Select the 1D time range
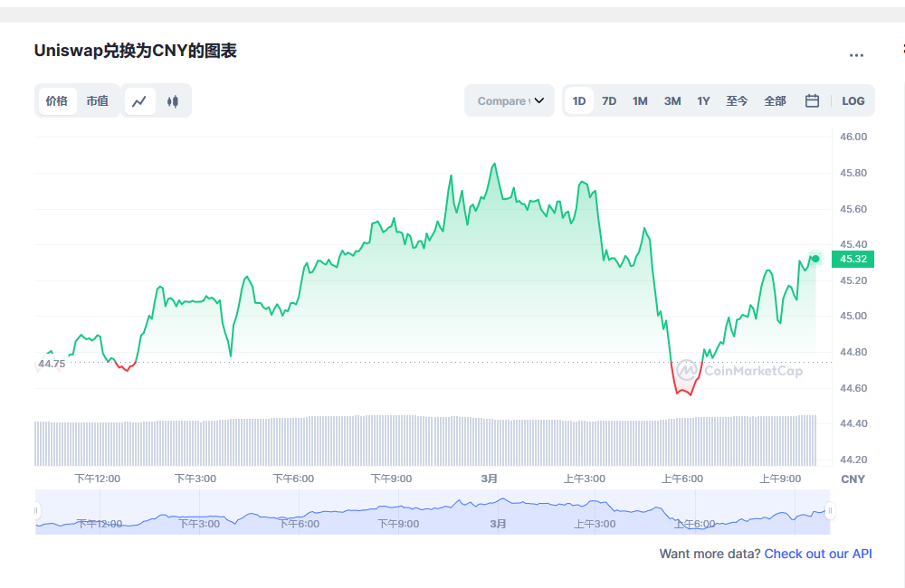 (579, 101)
